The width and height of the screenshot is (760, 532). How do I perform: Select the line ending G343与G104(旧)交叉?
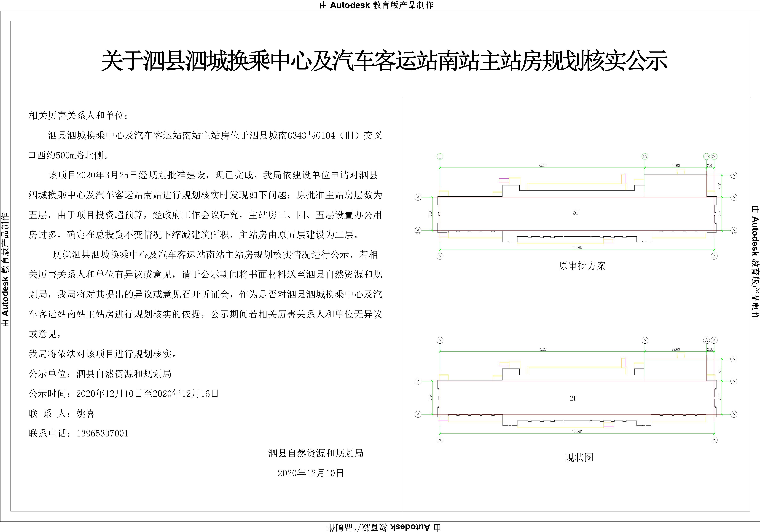tap(215, 135)
